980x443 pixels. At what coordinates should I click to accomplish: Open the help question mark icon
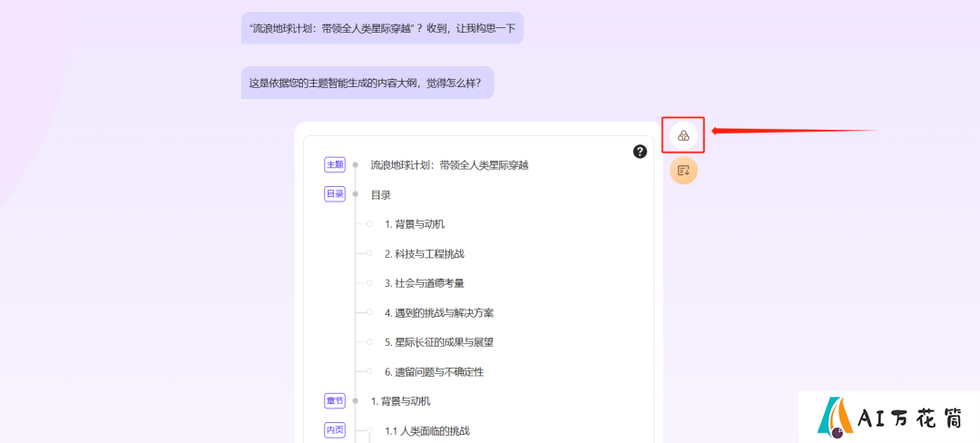pos(640,152)
